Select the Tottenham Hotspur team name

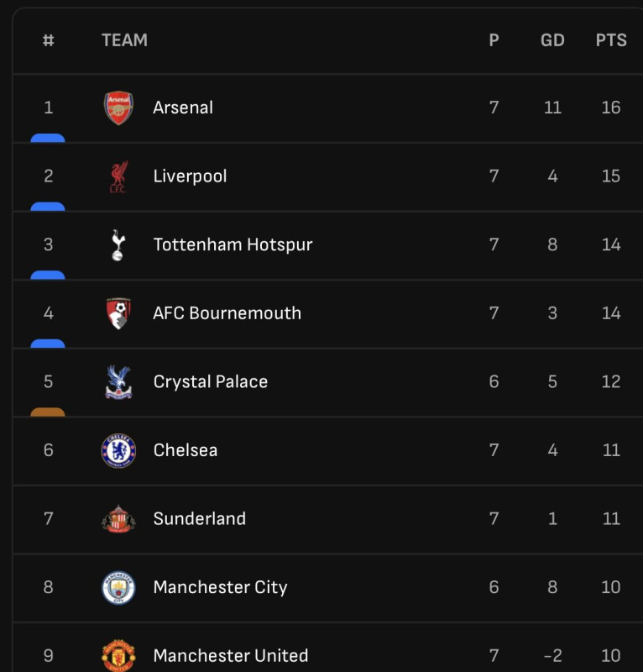pos(233,244)
